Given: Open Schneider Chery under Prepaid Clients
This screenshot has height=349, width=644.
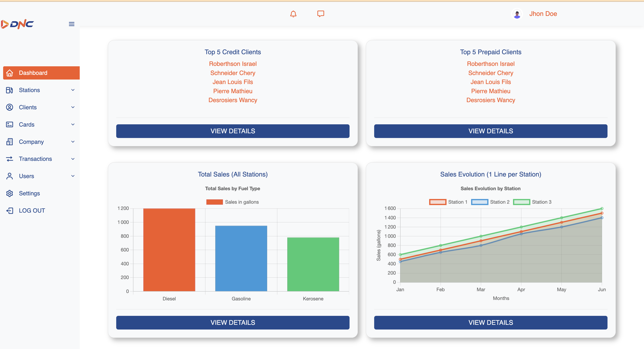Looking at the screenshot, I should (x=490, y=73).
